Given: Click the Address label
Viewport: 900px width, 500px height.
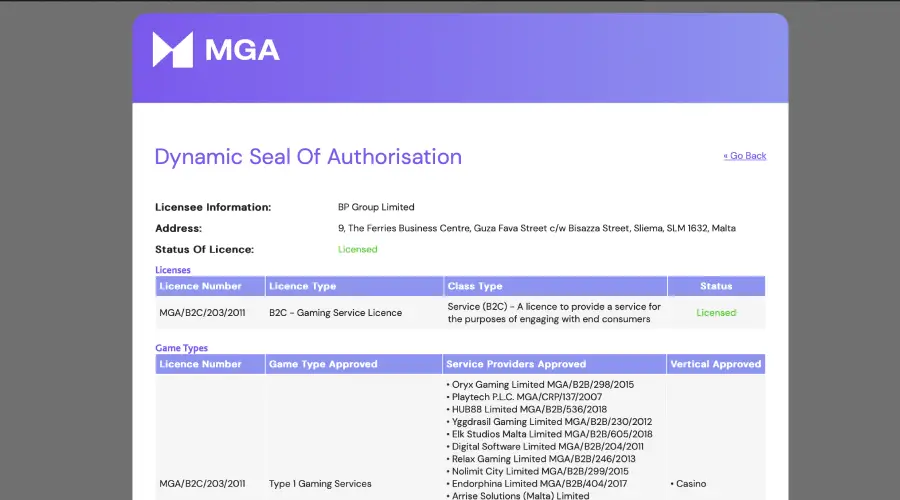Looking at the screenshot, I should [179, 228].
